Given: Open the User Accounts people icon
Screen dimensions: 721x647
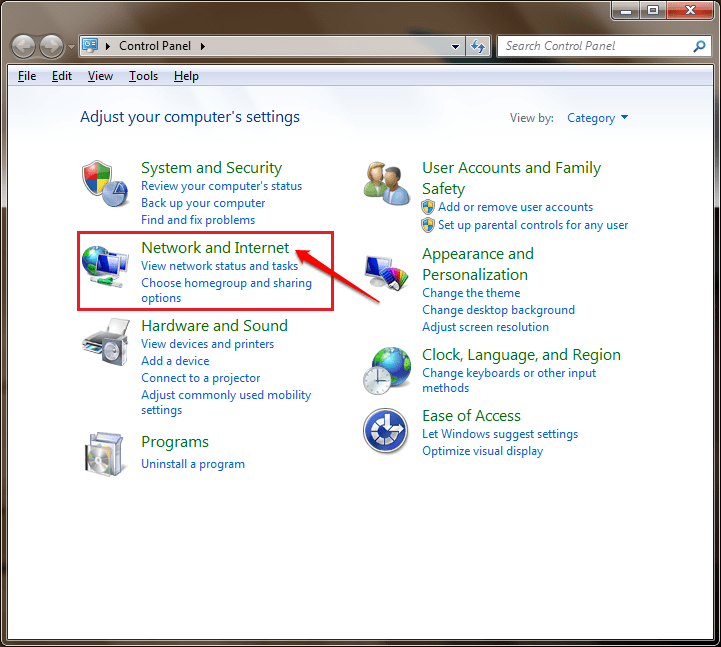Looking at the screenshot, I should tap(386, 184).
